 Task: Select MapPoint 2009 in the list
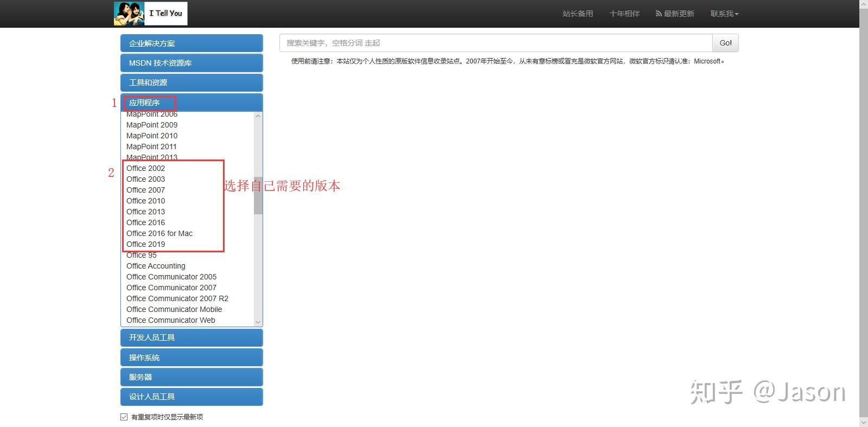[152, 125]
